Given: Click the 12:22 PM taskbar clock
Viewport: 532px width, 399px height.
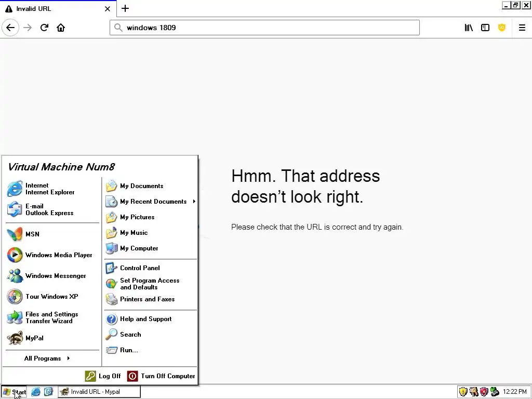Looking at the screenshot, I should 515,392.
